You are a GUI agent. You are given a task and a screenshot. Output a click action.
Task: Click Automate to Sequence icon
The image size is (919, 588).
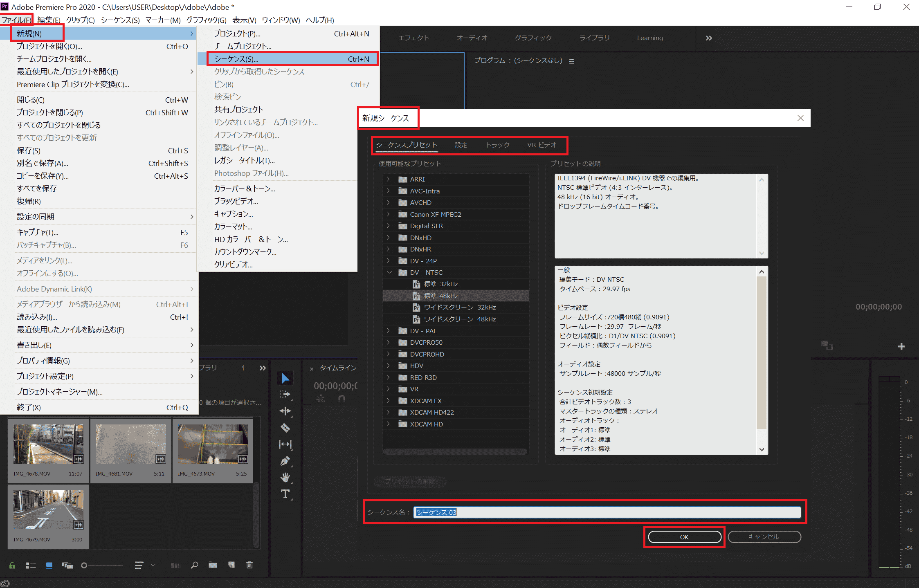click(x=176, y=565)
